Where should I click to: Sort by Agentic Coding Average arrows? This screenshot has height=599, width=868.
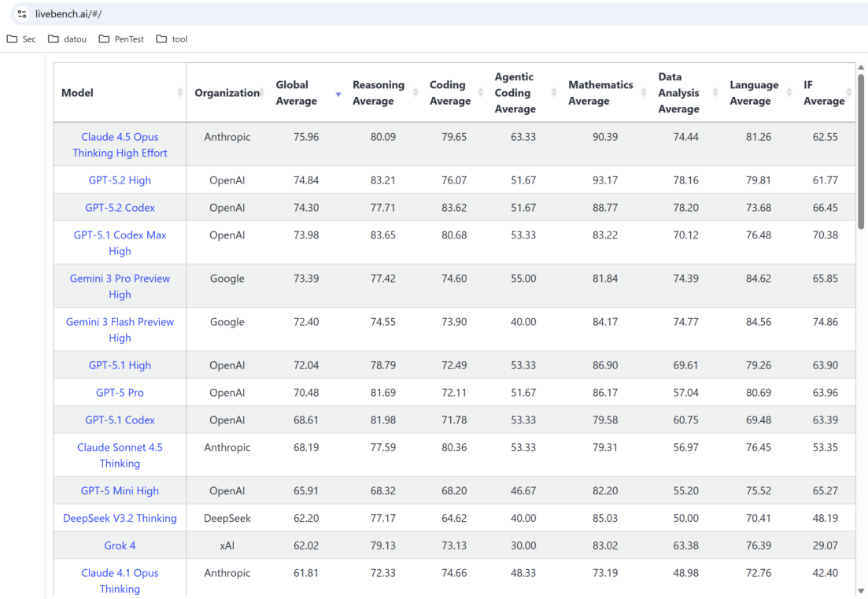click(x=553, y=92)
